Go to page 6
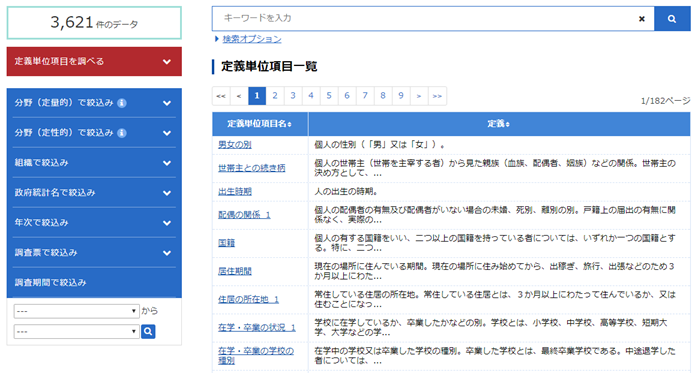 (347, 96)
